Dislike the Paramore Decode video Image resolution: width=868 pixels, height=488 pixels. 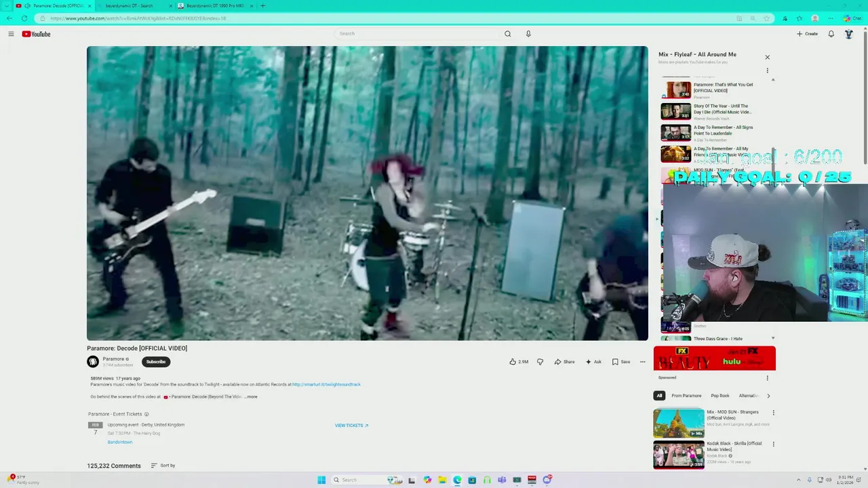(540, 362)
